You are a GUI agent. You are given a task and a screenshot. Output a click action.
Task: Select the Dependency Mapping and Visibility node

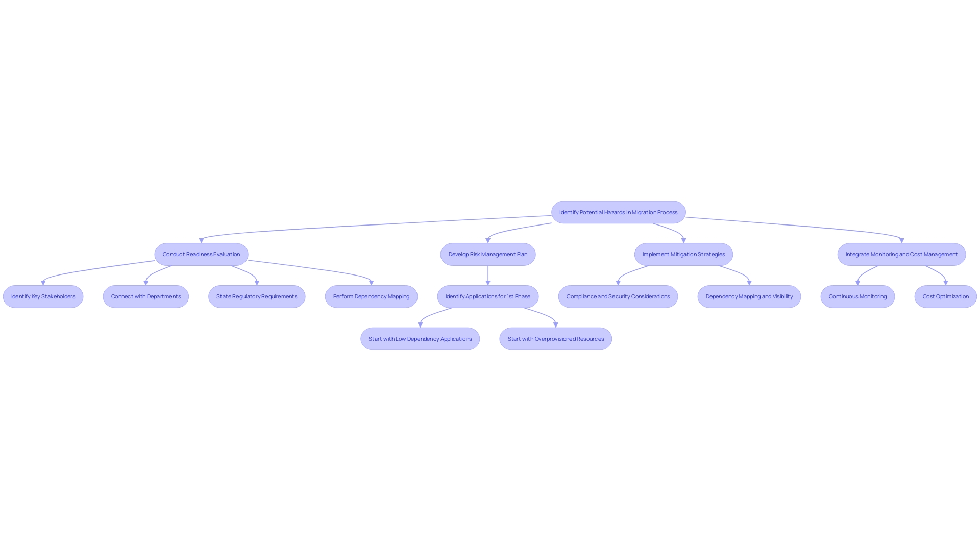pyautogui.click(x=748, y=296)
